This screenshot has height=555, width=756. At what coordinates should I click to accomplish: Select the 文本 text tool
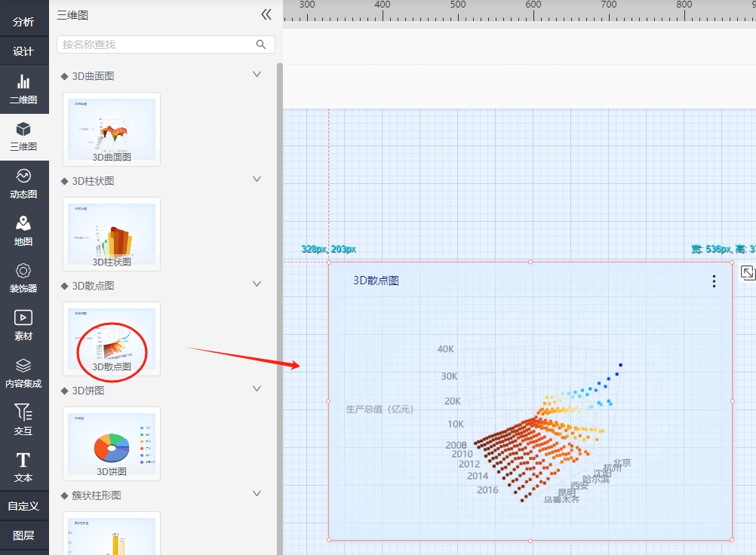pos(23,468)
